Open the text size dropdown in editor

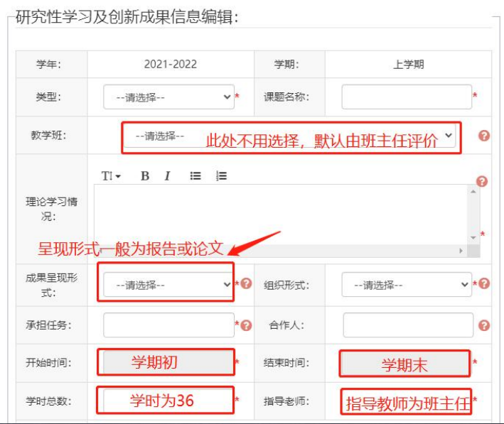[x=111, y=176]
